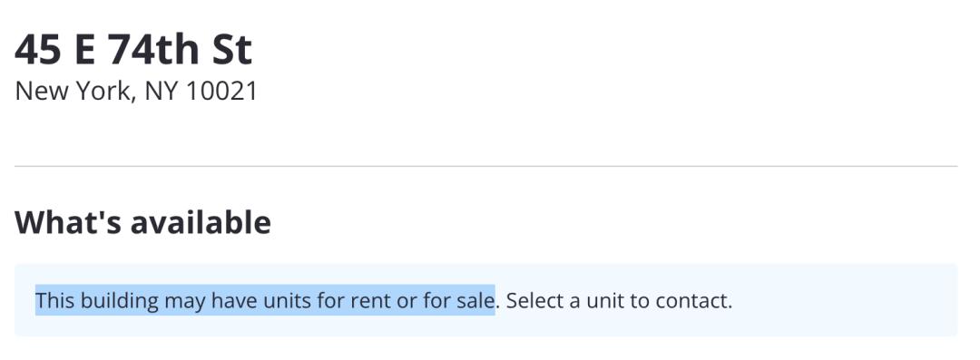Screen dimensions: 980x360
Task: Click the word "available" in the heading
Action: coord(201,222)
